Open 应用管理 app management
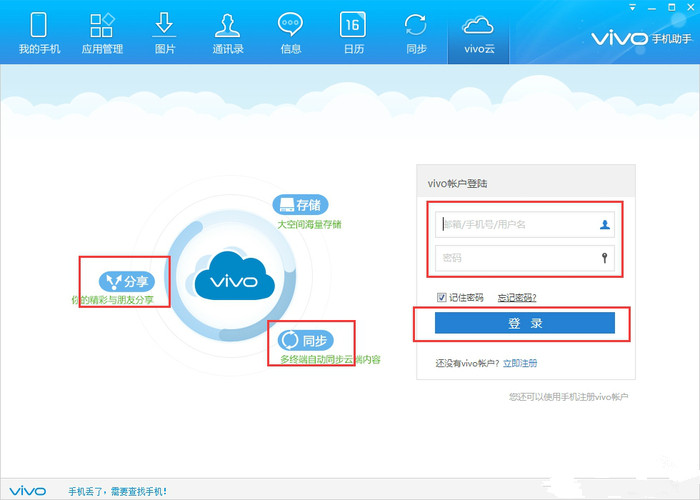Image resolution: width=700 pixels, height=500 pixels. point(102,33)
